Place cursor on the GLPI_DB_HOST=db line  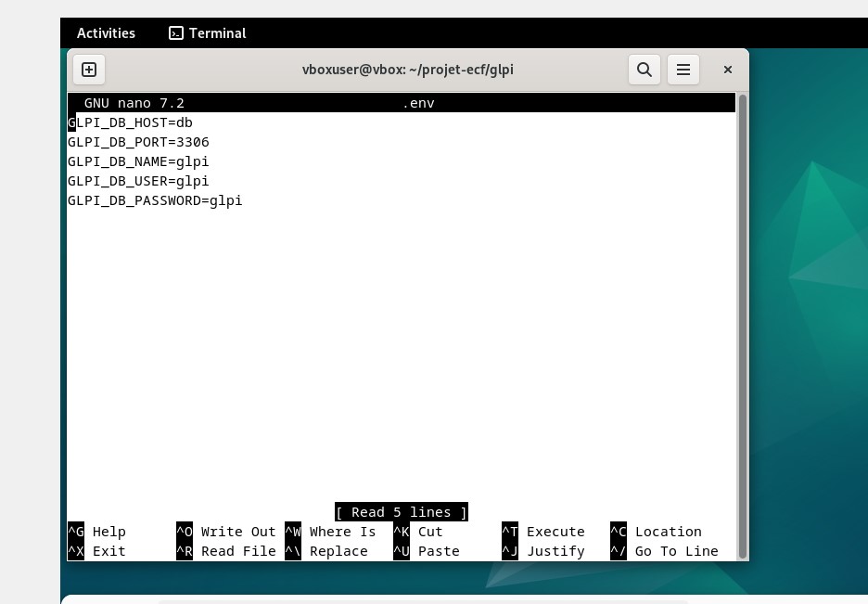[130, 122]
